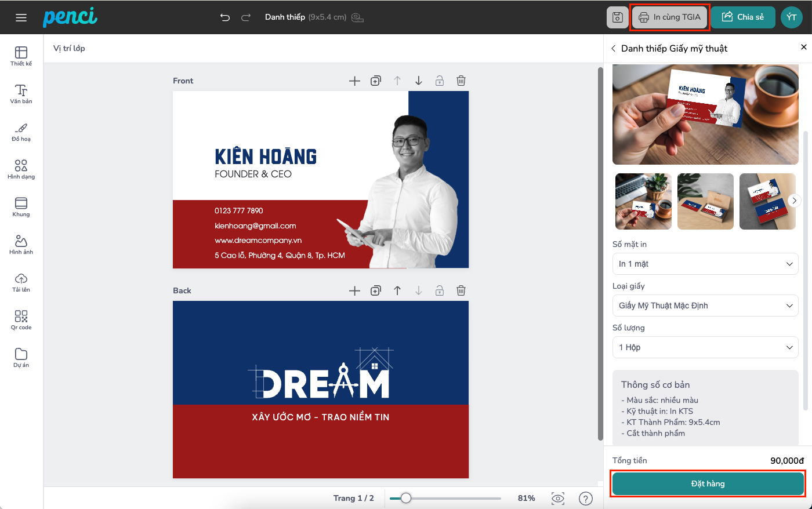Viewport: 812px width, 509px height.
Task: Click the Chia sẻ share button
Action: click(x=742, y=17)
